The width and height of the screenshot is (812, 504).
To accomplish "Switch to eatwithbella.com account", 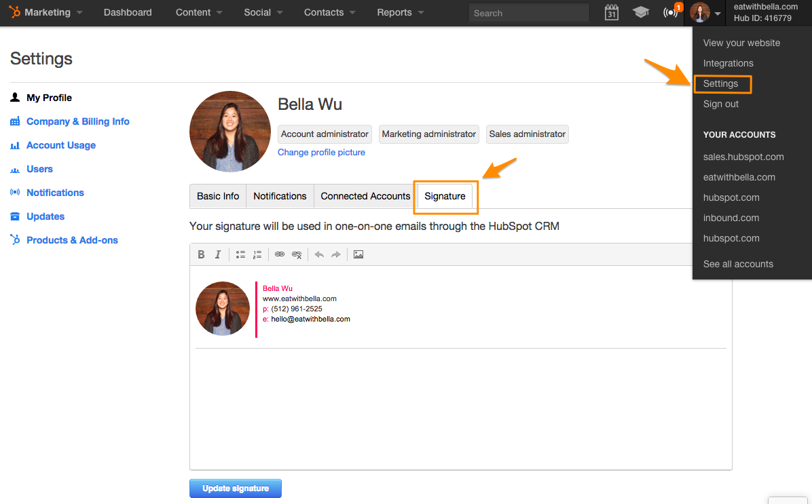I will [739, 177].
